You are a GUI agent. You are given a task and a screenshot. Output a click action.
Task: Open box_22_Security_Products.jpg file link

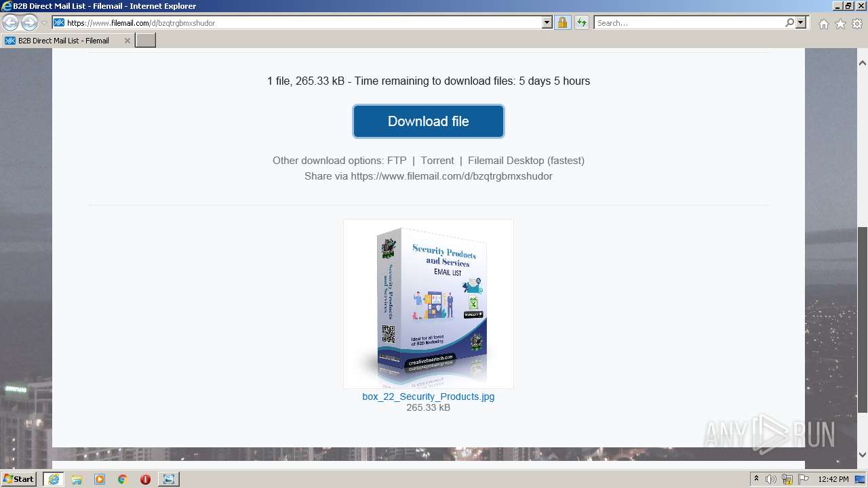pos(429,396)
